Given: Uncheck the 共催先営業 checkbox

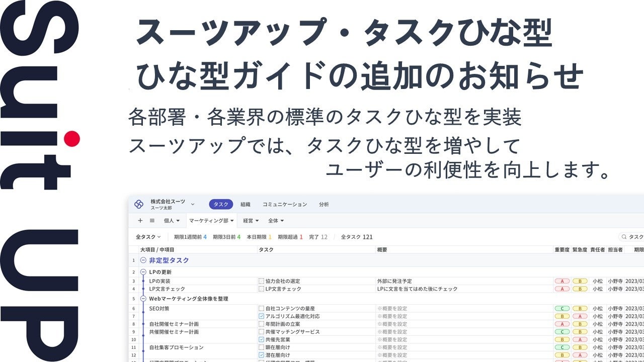Looking at the screenshot, I should click(261, 340).
